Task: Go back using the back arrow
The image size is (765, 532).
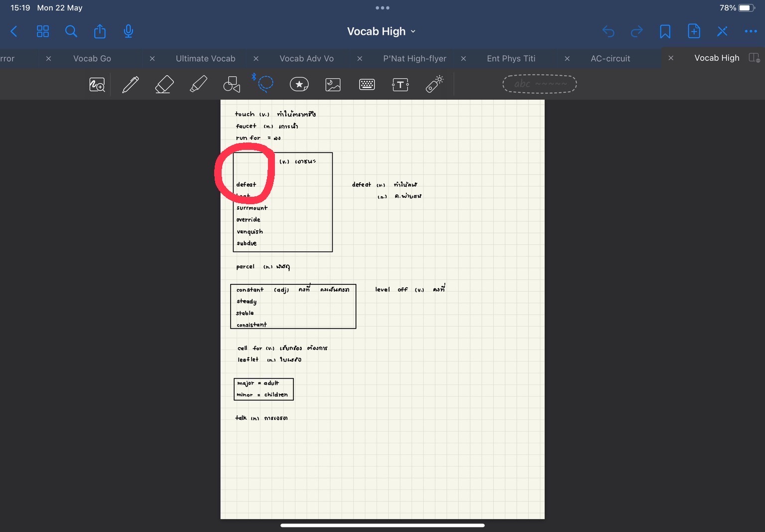Action: click(14, 31)
